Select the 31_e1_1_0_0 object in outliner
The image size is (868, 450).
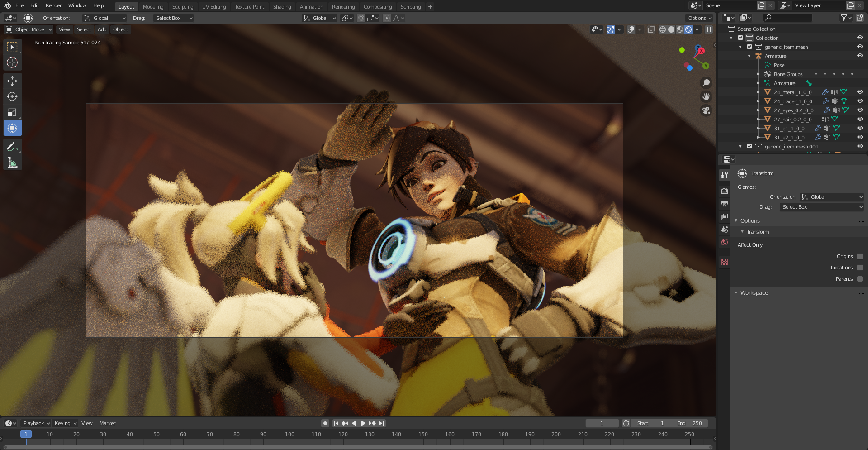(789, 129)
